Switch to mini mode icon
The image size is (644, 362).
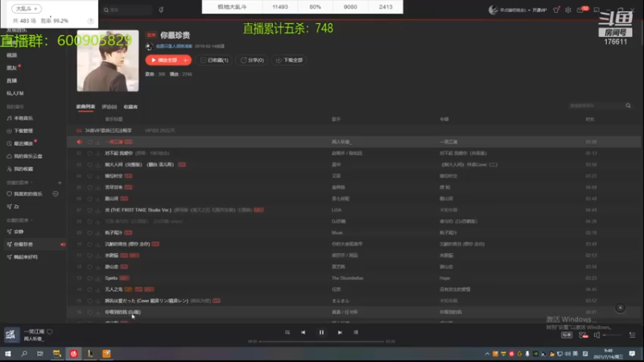tap(597, 10)
